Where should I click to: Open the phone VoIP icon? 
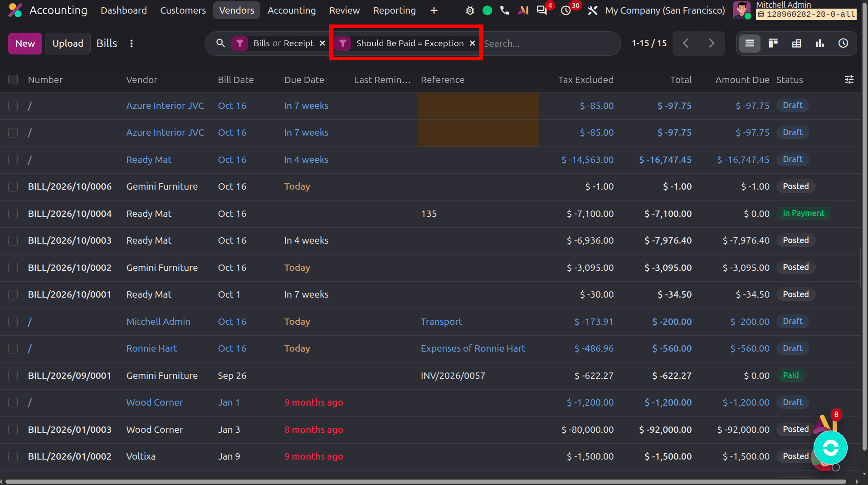(x=504, y=10)
